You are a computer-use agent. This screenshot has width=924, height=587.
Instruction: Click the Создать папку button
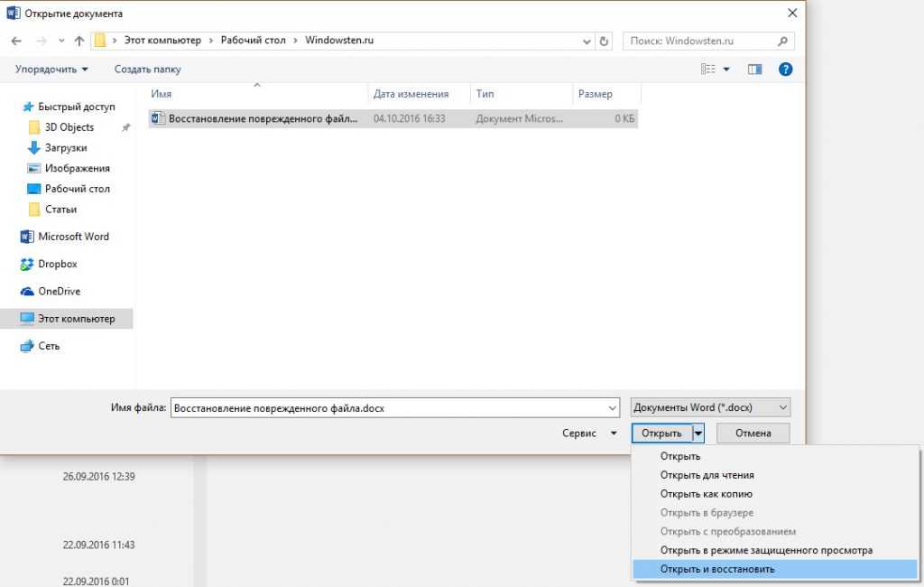point(147,69)
